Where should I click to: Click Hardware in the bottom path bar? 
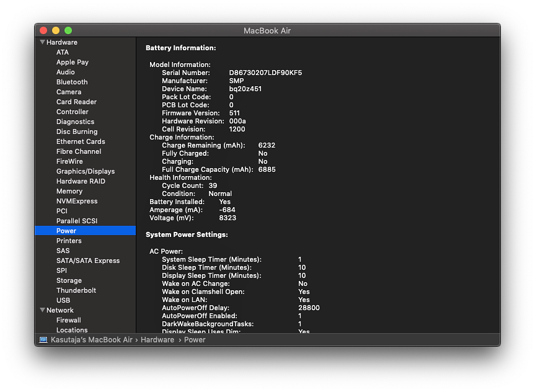pyautogui.click(x=157, y=340)
